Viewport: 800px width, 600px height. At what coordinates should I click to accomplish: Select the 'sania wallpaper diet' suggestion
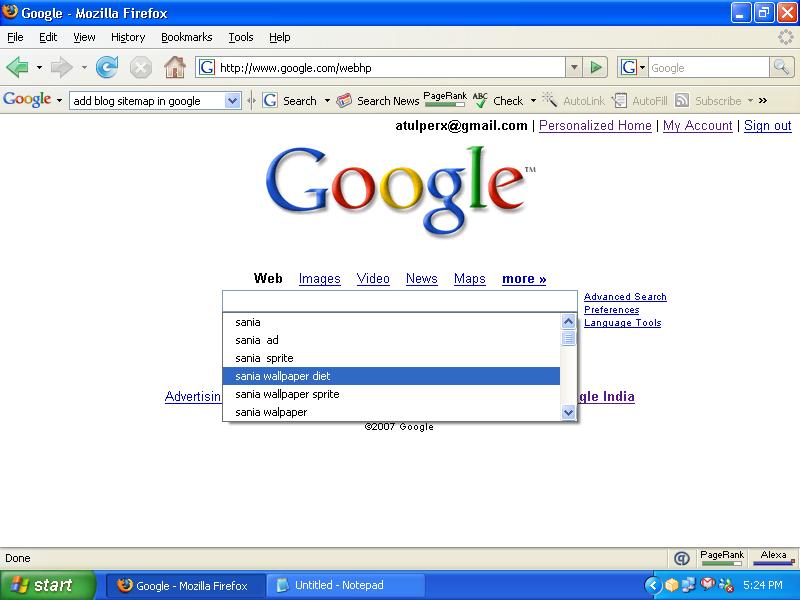pos(391,376)
